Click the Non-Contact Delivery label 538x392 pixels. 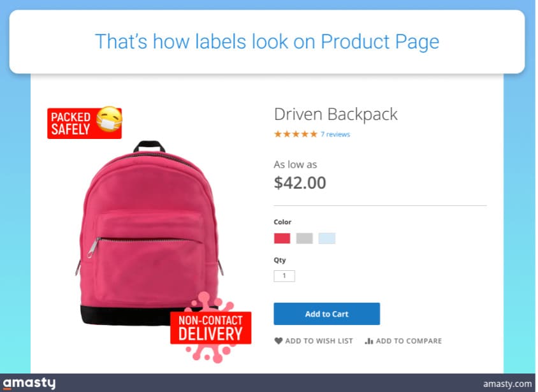coord(210,328)
